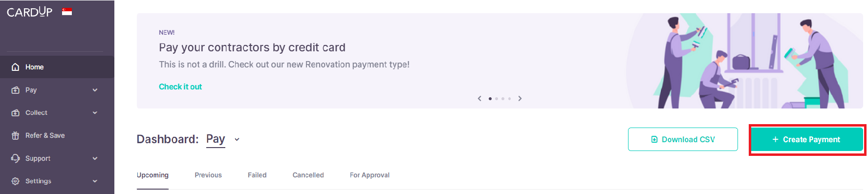Open the For Approval tab
This screenshot has width=868, height=194.
[x=369, y=175]
